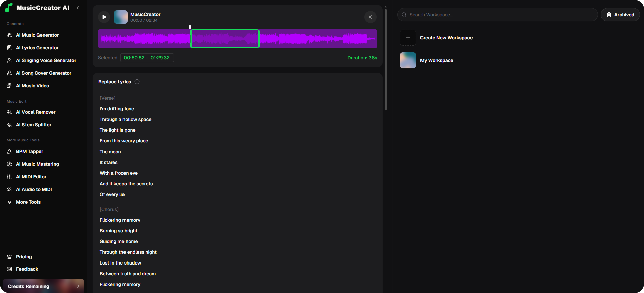This screenshot has height=293, width=644.
Task: Play the MusicCreator track
Action: point(104,17)
